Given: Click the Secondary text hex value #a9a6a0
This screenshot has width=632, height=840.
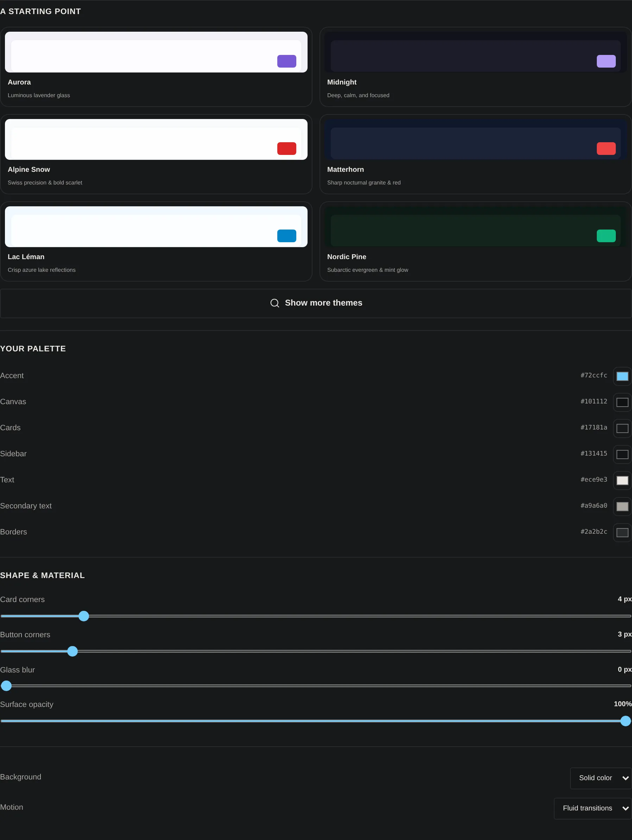Looking at the screenshot, I should (594, 506).
